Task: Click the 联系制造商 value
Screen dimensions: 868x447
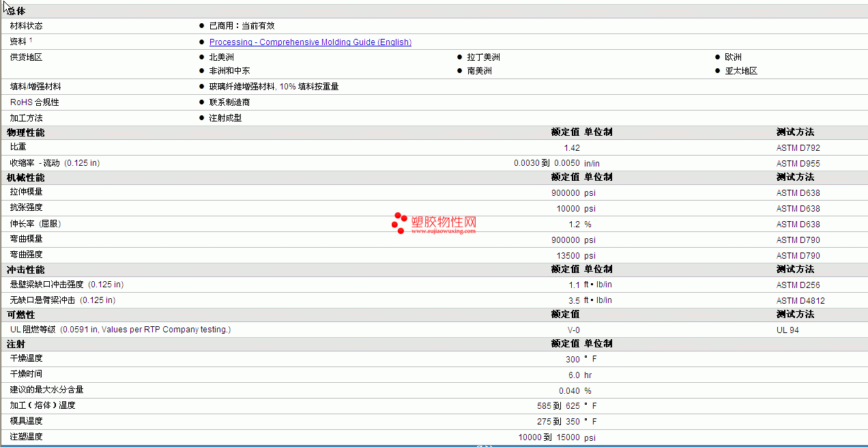Action: (230, 102)
